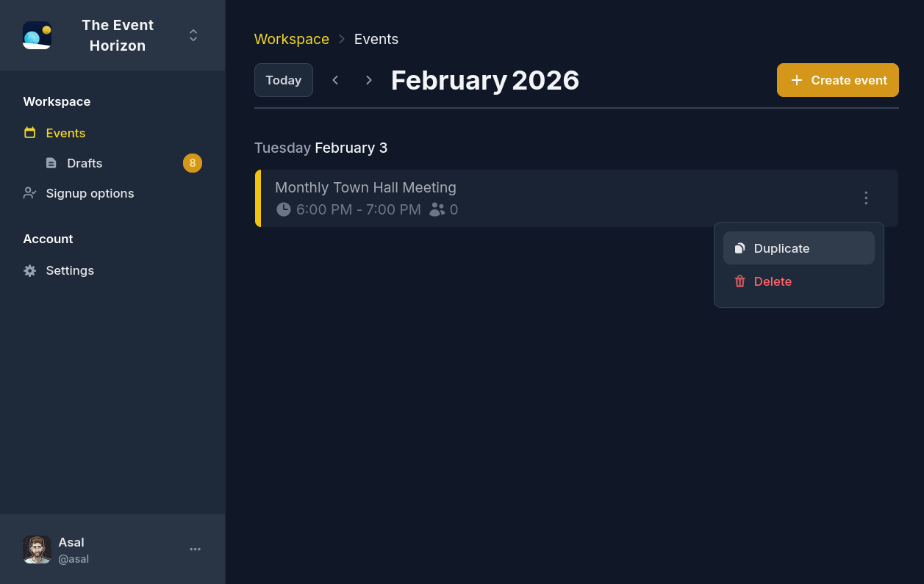
Task: Open the three-dot menu next to Asal
Action: 195,549
